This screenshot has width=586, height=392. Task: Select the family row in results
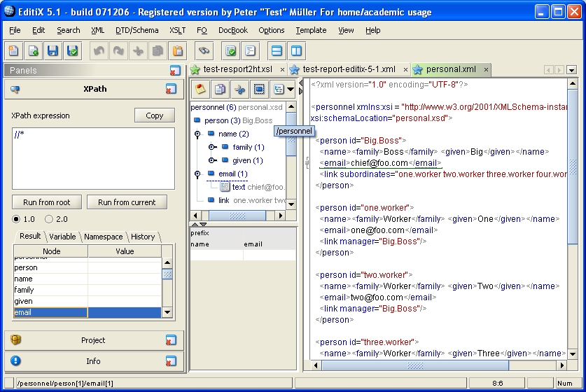(x=88, y=290)
